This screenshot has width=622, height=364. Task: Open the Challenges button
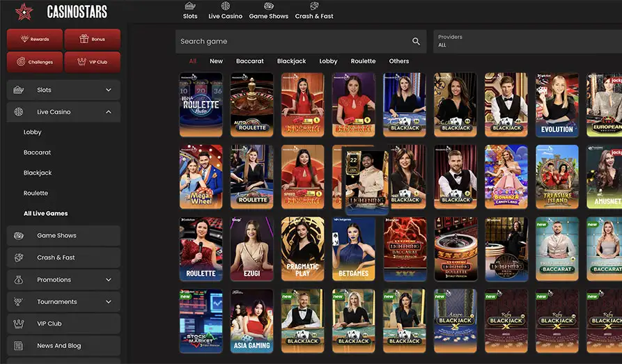coord(35,62)
